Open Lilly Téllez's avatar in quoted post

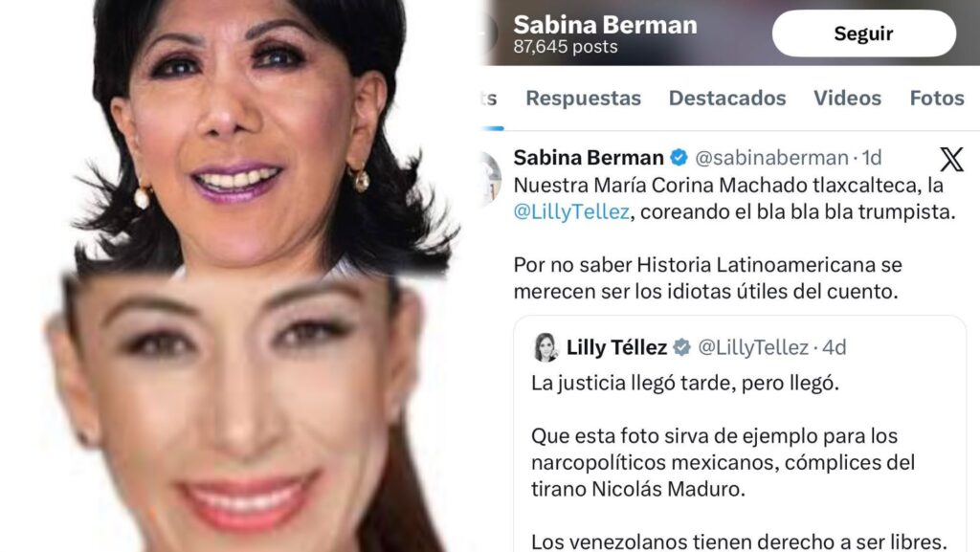point(546,347)
